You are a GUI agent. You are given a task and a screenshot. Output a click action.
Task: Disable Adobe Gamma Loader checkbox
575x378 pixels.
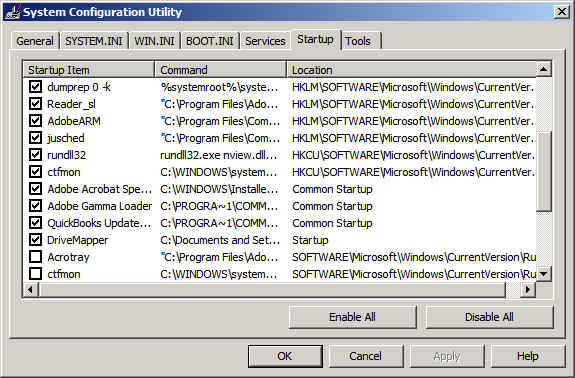(35, 206)
